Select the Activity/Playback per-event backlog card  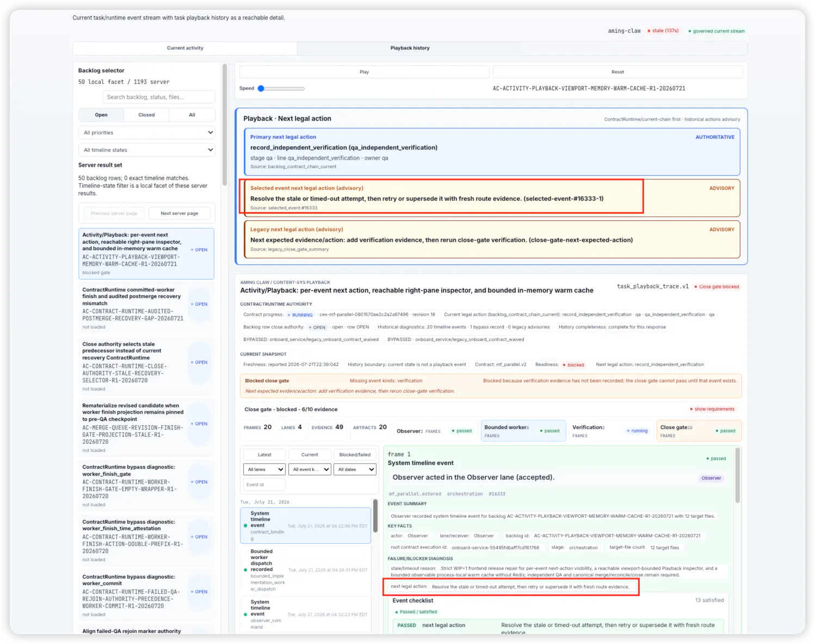click(x=146, y=253)
